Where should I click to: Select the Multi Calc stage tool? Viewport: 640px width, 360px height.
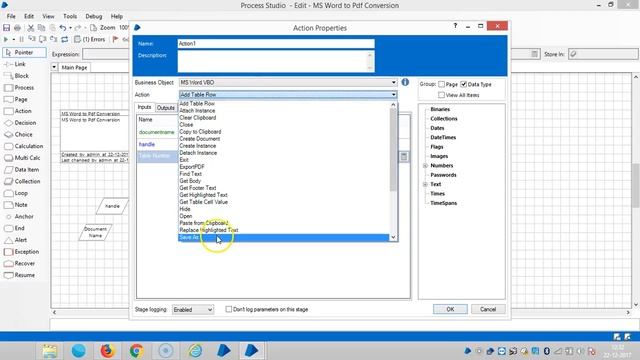(22, 158)
